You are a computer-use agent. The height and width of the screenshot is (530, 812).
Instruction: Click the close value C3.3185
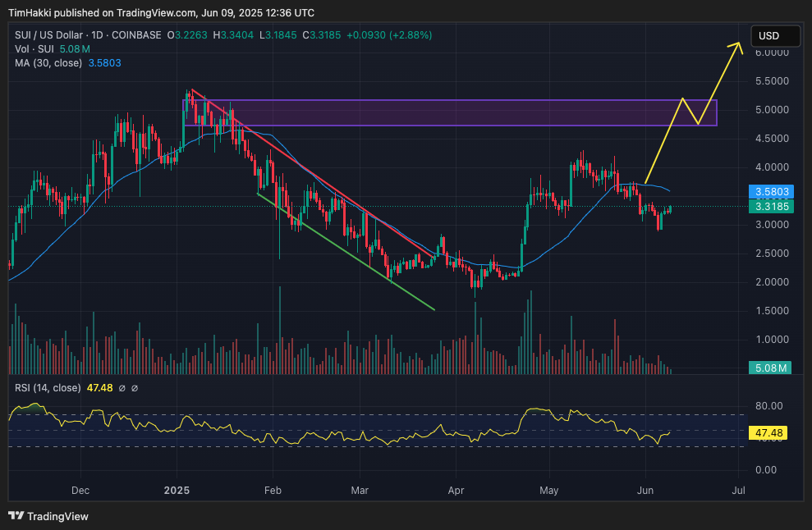pyautogui.click(x=322, y=35)
